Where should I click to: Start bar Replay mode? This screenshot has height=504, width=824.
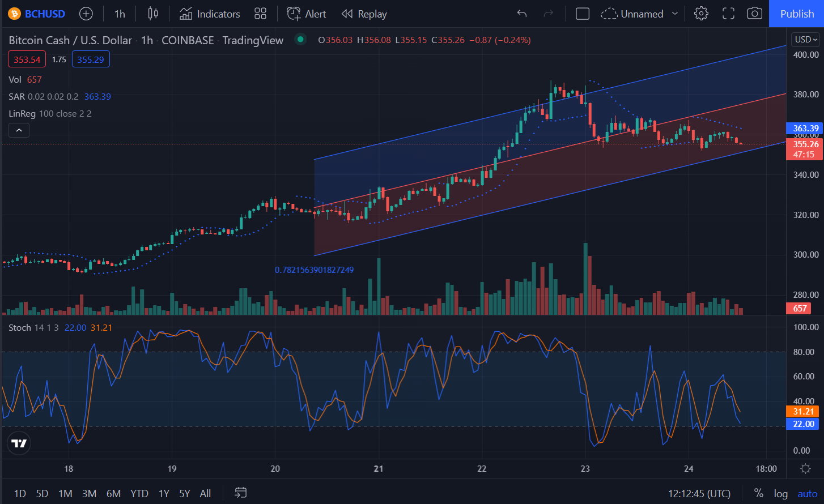[x=364, y=14]
